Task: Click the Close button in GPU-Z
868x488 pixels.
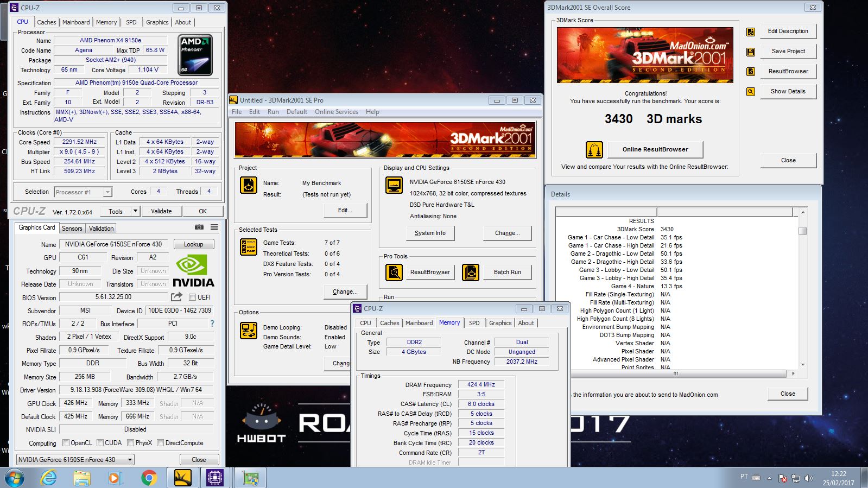Action: [199, 460]
